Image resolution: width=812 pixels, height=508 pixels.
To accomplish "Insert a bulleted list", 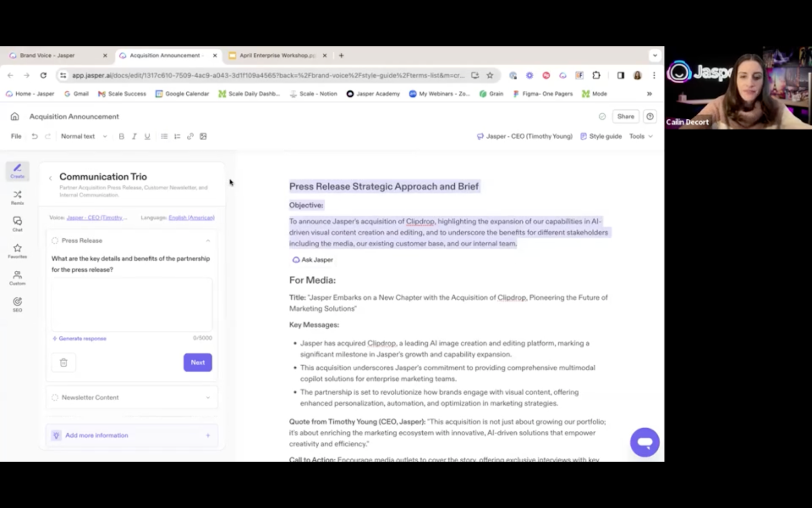I will 164,136.
